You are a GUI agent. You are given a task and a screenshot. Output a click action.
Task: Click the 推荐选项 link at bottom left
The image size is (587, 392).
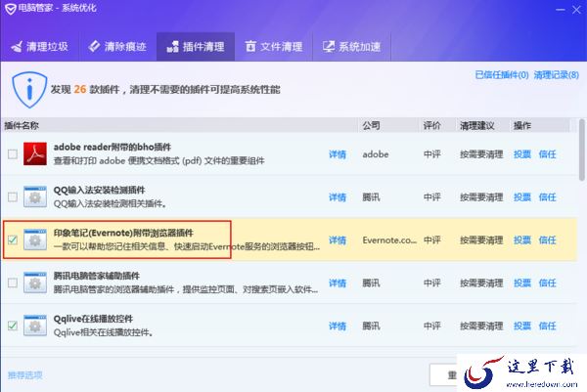[x=25, y=375]
